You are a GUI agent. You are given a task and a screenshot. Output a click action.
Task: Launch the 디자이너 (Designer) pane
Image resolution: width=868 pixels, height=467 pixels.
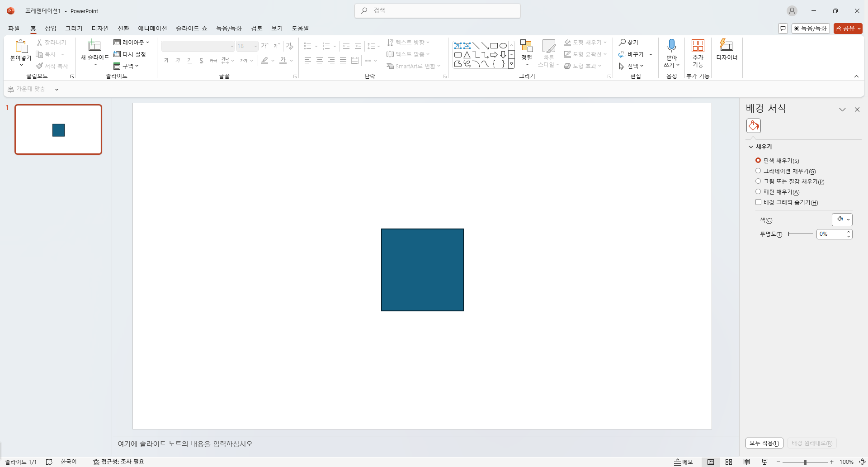tap(727, 50)
